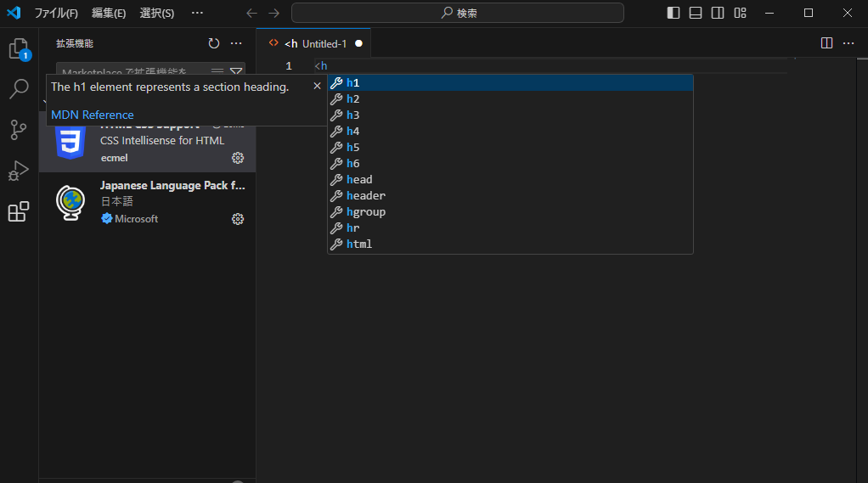
Task: Open the Source Control view
Action: (19, 130)
